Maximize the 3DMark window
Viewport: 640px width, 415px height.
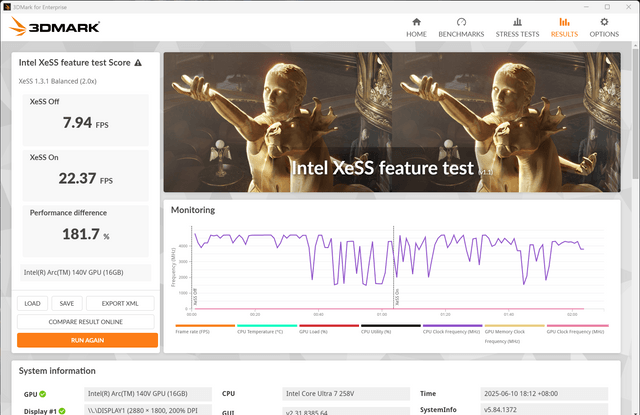coord(607,7)
